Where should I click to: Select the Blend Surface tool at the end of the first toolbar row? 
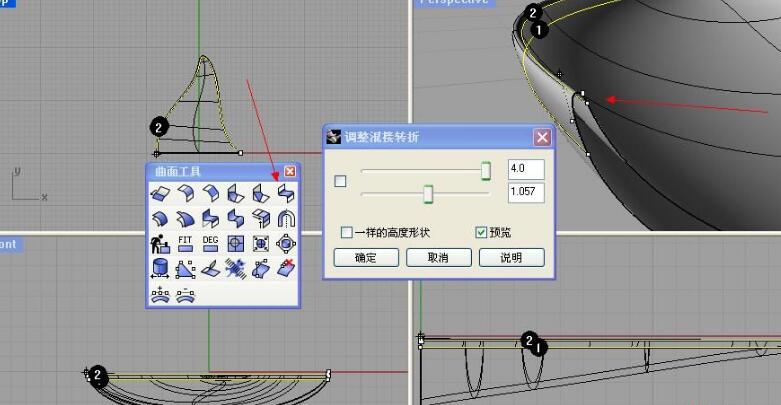tap(286, 193)
